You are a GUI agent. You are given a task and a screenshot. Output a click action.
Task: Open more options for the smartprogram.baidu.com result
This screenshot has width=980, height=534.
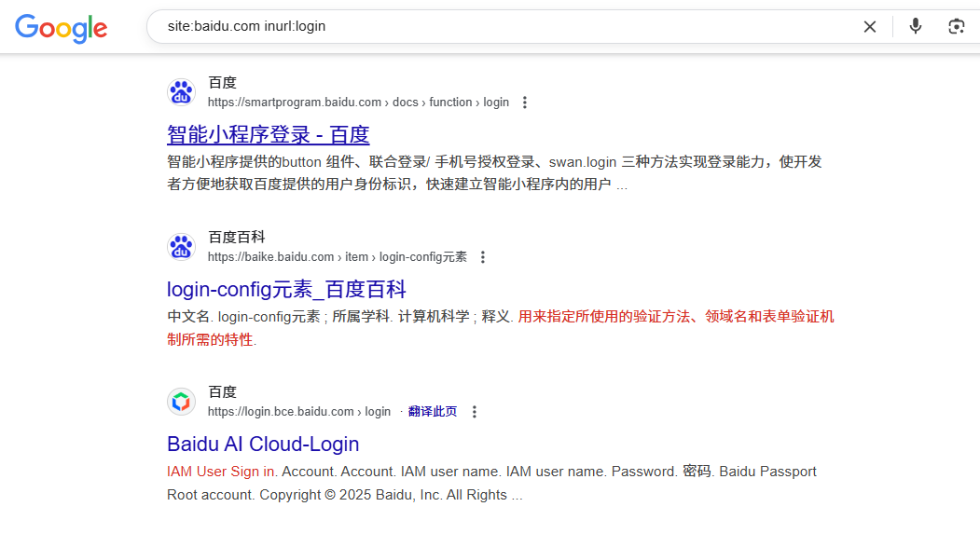pyautogui.click(x=524, y=103)
